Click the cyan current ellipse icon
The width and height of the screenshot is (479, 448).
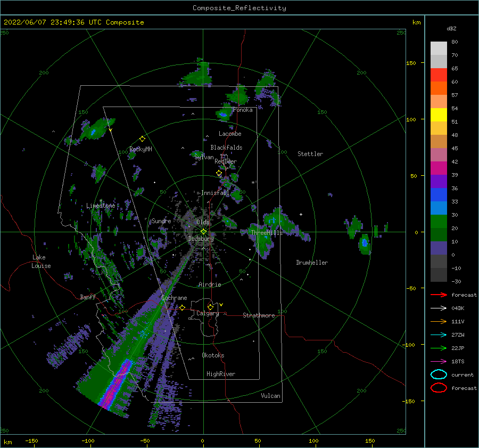tap(439, 374)
